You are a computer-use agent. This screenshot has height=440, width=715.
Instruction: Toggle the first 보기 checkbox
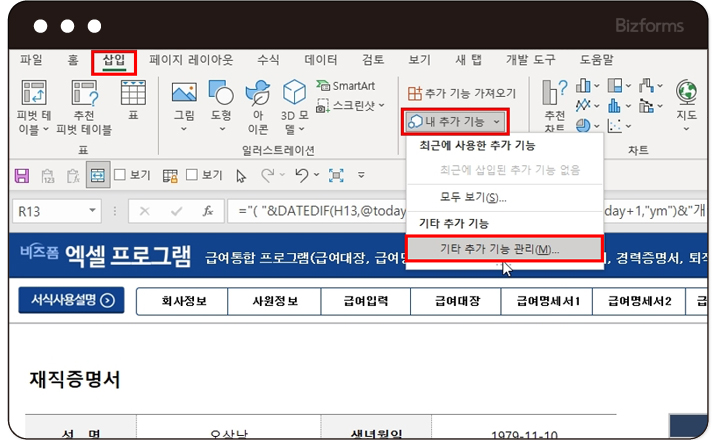point(120,175)
